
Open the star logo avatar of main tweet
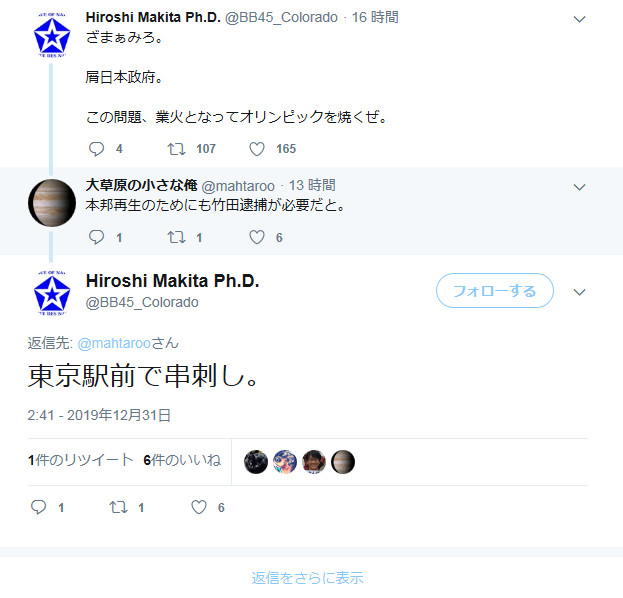click(x=52, y=293)
